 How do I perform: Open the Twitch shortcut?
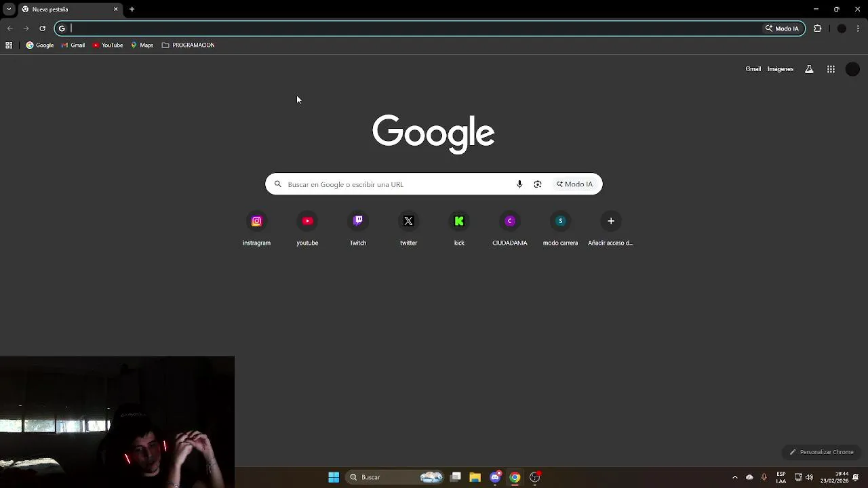358,229
